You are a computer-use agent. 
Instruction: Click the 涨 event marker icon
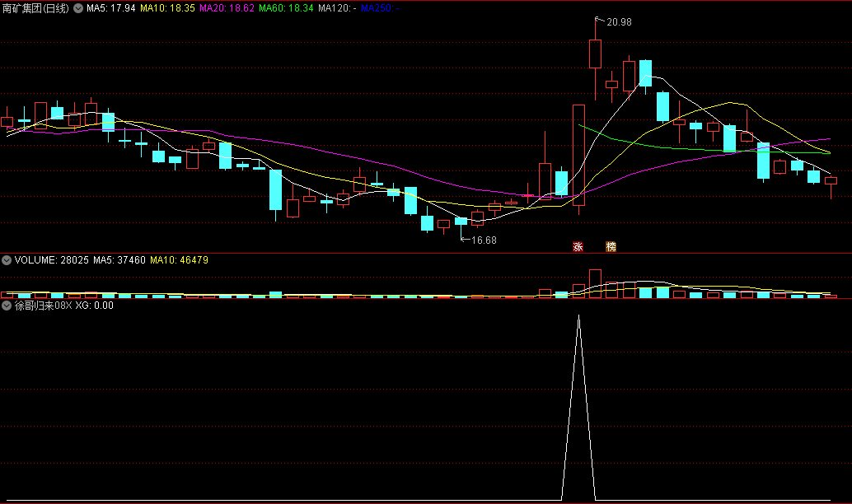578,246
